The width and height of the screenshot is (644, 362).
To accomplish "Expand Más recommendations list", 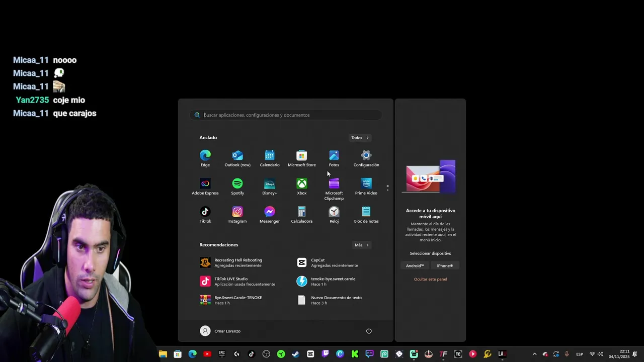I will click(362, 245).
